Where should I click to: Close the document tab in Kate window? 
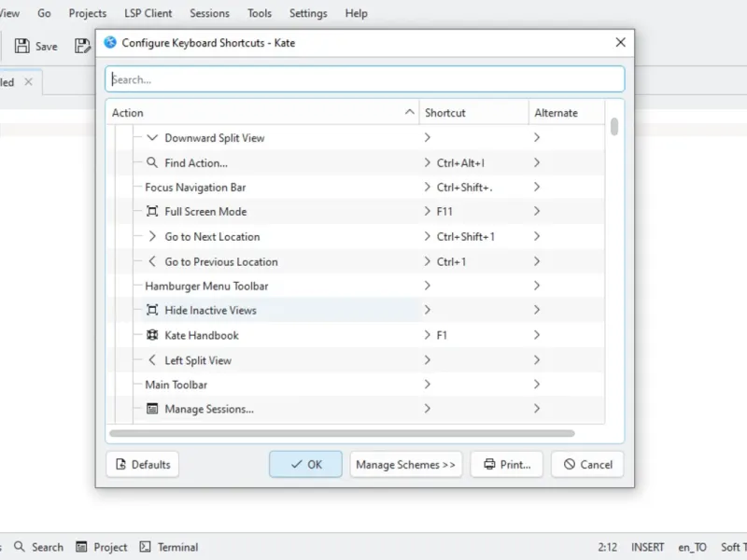pos(29,82)
